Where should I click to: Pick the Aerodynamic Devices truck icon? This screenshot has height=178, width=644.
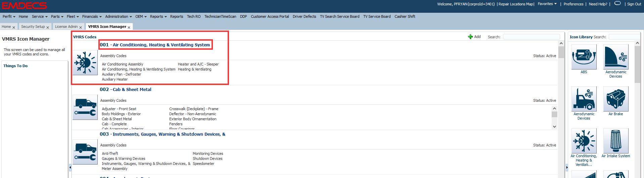point(584,99)
